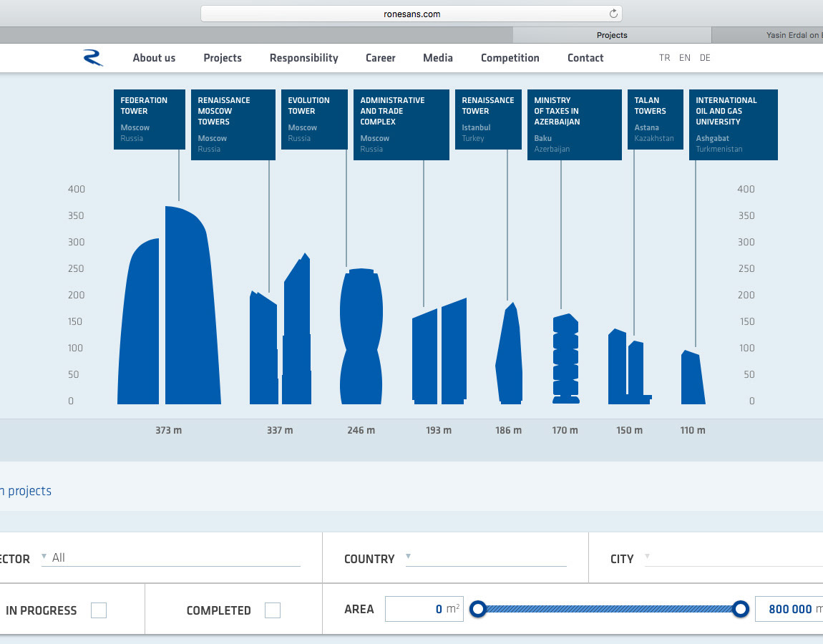The height and width of the screenshot is (644, 823).
Task: Open the Projects menu item
Action: 223,58
